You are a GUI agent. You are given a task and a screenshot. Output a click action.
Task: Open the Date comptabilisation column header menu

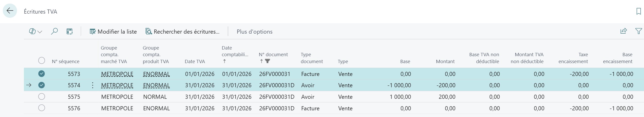(x=235, y=54)
